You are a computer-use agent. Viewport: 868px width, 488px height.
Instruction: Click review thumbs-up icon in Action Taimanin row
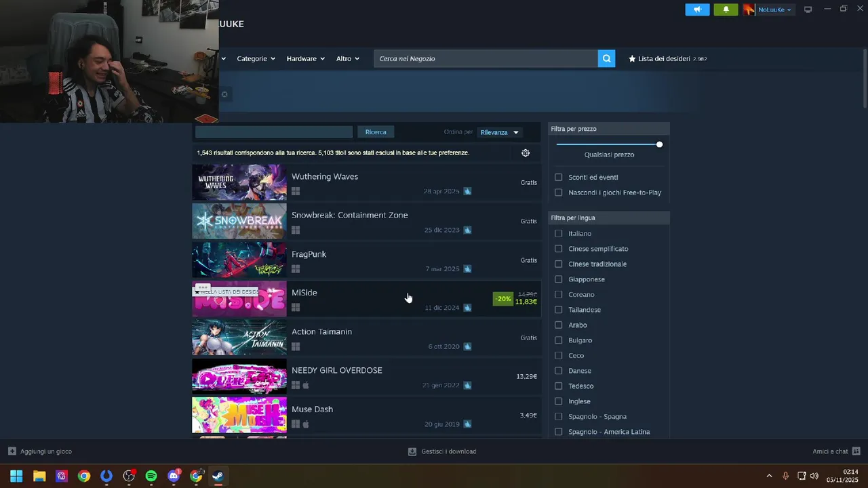(x=467, y=346)
